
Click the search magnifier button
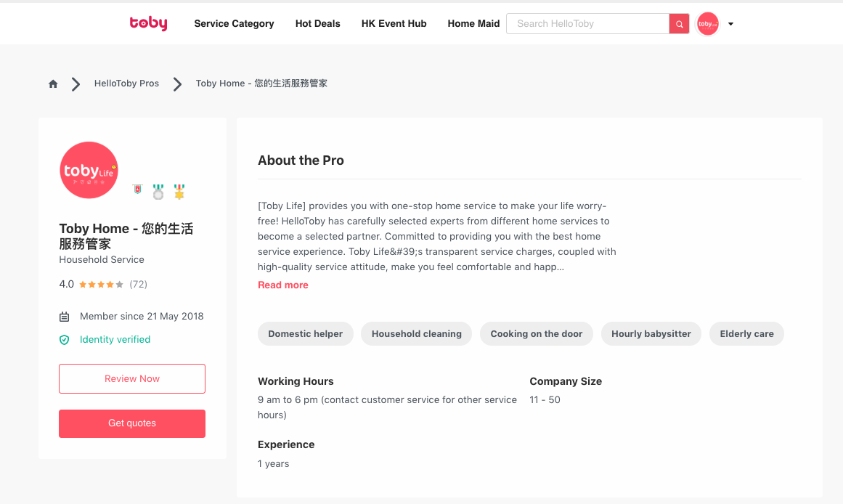[x=679, y=24]
